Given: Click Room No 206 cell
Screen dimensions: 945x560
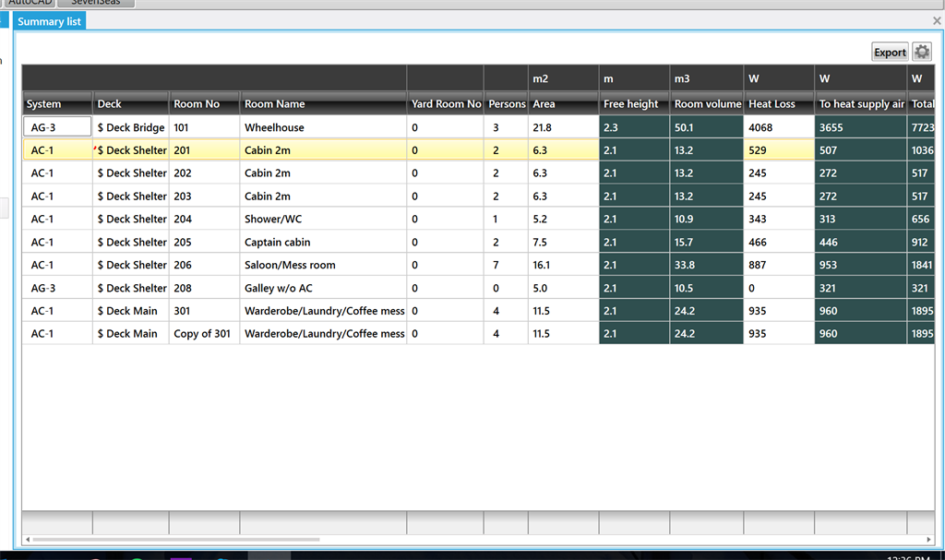Looking at the screenshot, I should pos(204,265).
